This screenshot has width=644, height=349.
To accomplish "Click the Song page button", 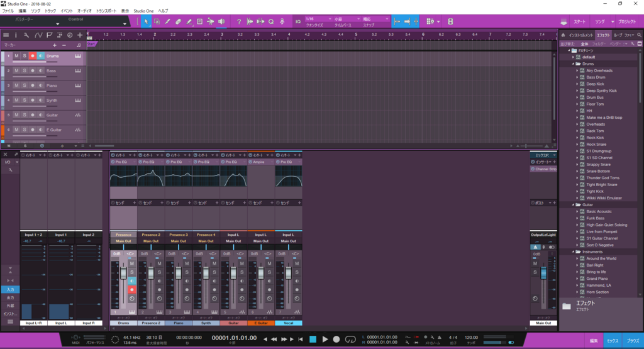I will (599, 22).
